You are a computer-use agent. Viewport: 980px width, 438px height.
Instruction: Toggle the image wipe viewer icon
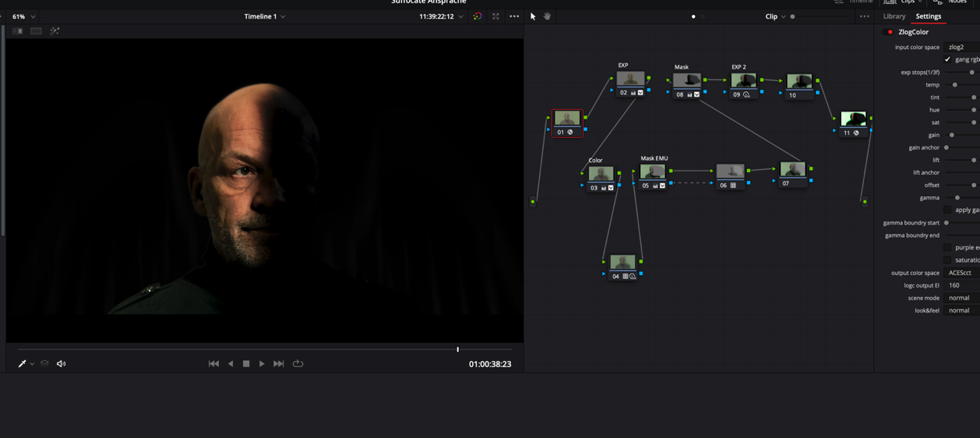pyautogui.click(x=17, y=31)
